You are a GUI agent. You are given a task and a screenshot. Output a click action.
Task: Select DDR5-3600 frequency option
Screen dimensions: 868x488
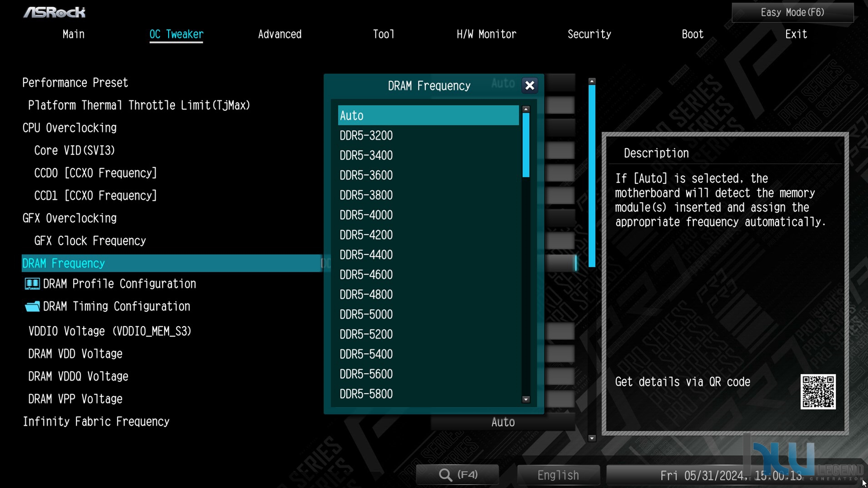tap(428, 175)
